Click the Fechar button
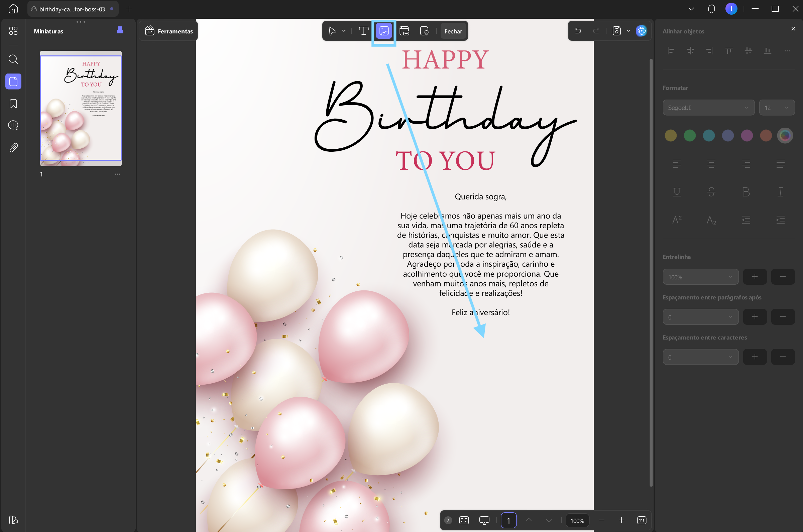 (453, 31)
